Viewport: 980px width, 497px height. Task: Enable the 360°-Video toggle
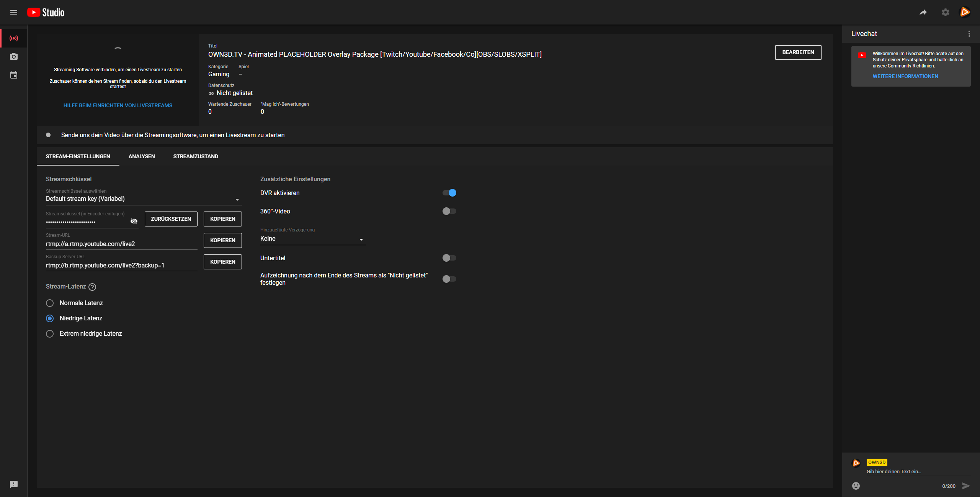[x=449, y=211]
